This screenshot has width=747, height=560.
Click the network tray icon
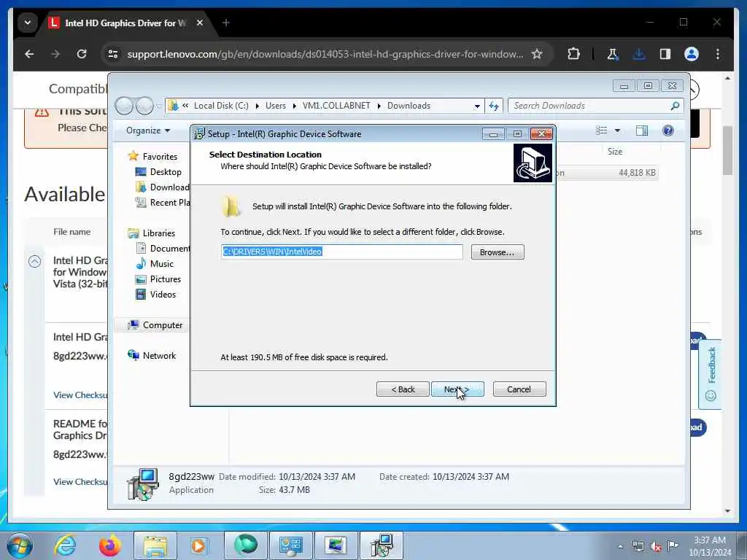pos(638,546)
